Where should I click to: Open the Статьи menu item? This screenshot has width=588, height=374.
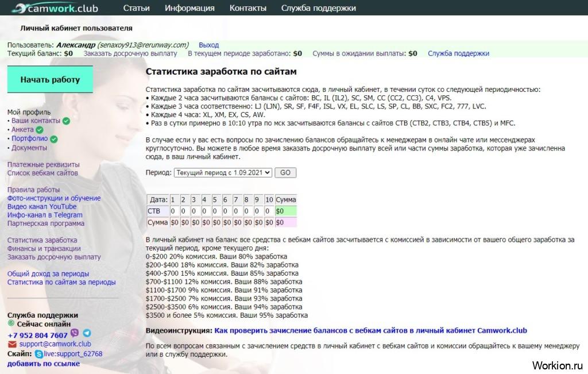pyautogui.click(x=137, y=8)
